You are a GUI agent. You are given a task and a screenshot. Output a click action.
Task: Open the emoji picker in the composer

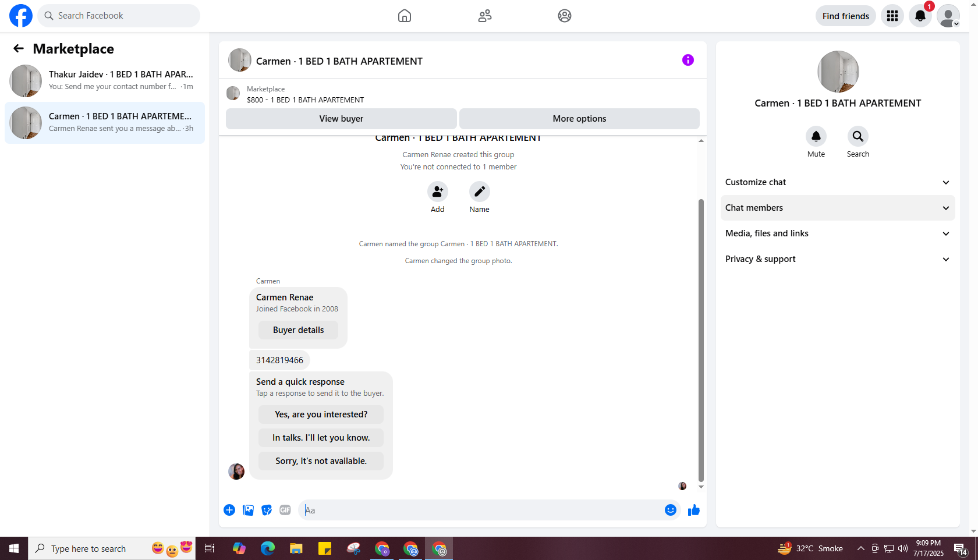pyautogui.click(x=671, y=510)
